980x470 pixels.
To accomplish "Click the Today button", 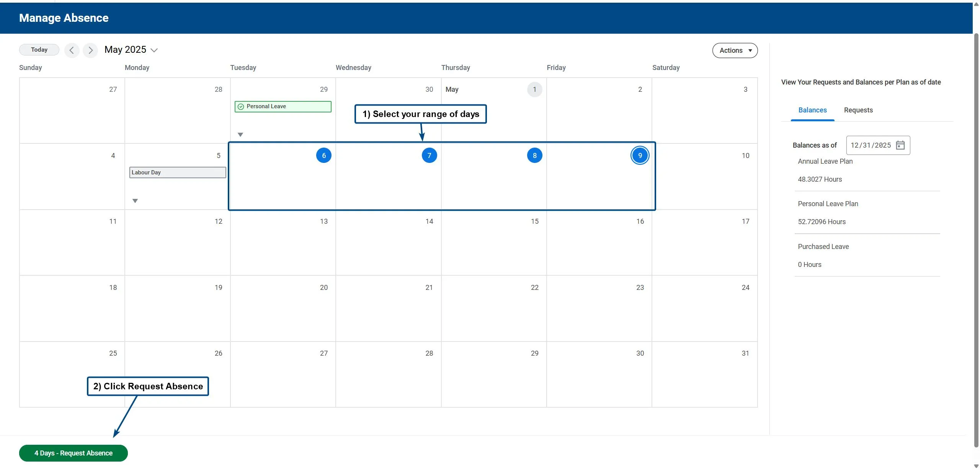I will click(39, 50).
